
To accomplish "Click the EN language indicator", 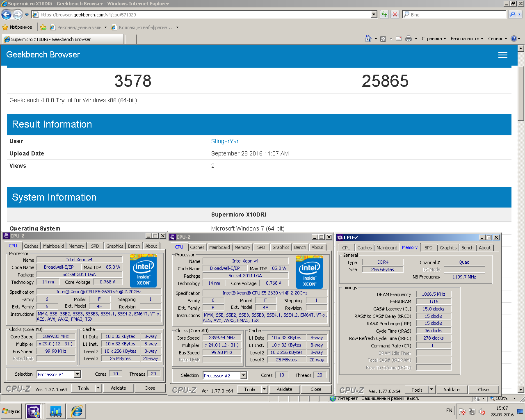I will tap(449, 411).
